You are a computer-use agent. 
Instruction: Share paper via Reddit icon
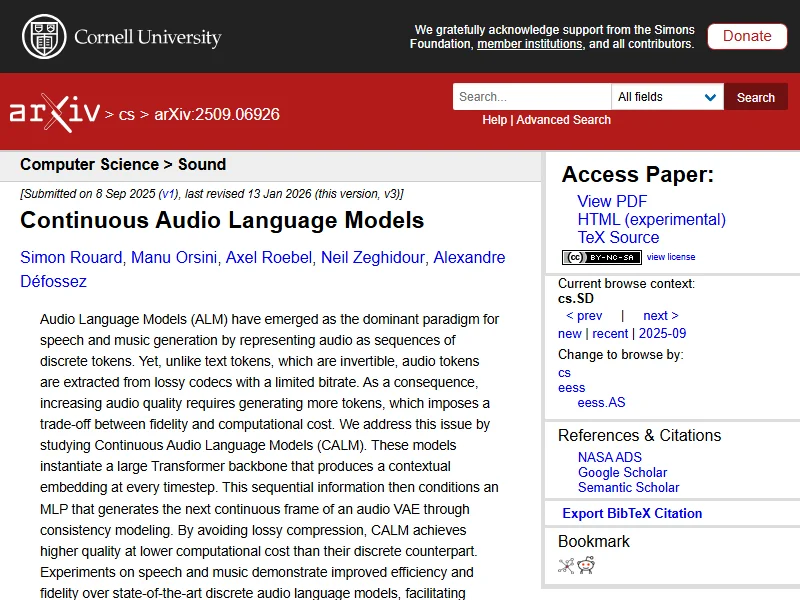coord(586,565)
